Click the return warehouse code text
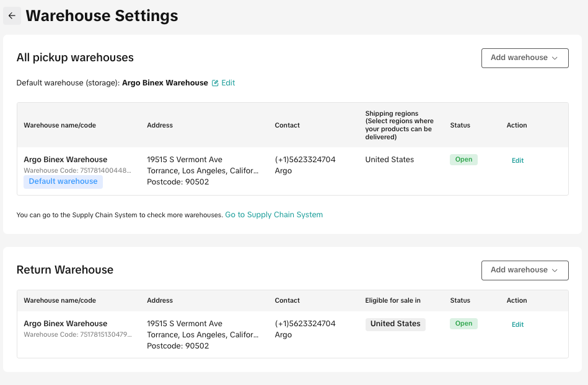Image resolution: width=588 pixels, height=385 pixels. click(77, 334)
